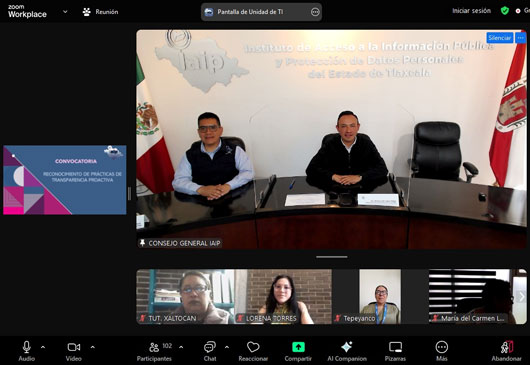The image size is (530, 365).
Task: Click muted mic icon on Tepeyanco
Action: (338, 318)
